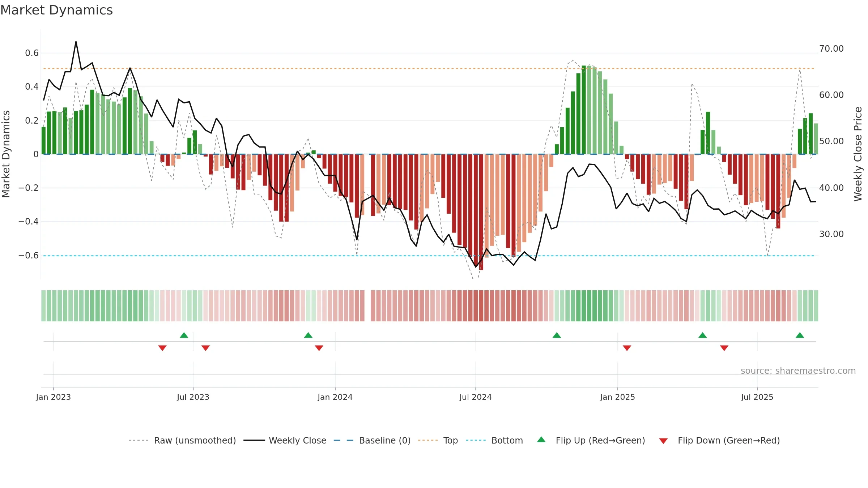Click the green flip-up marker before Jul 2023
The image size is (868, 488).
184,335
